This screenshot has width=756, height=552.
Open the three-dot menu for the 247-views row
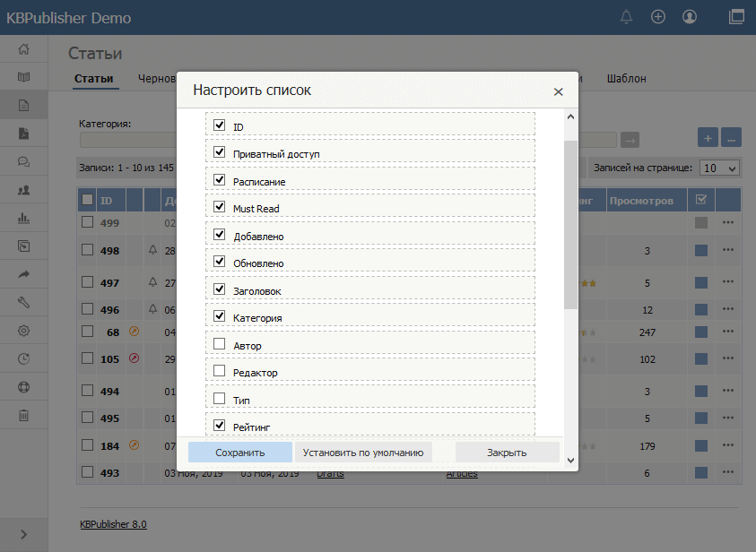(x=728, y=332)
